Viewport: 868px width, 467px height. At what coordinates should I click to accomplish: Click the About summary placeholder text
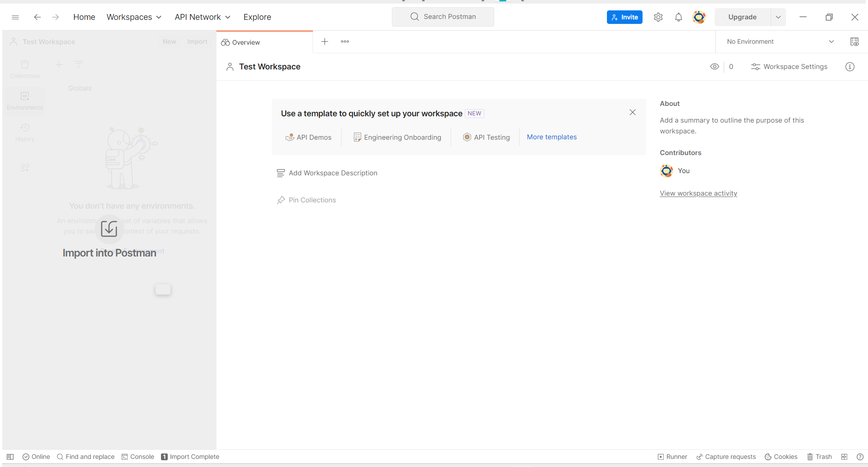tap(732, 126)
